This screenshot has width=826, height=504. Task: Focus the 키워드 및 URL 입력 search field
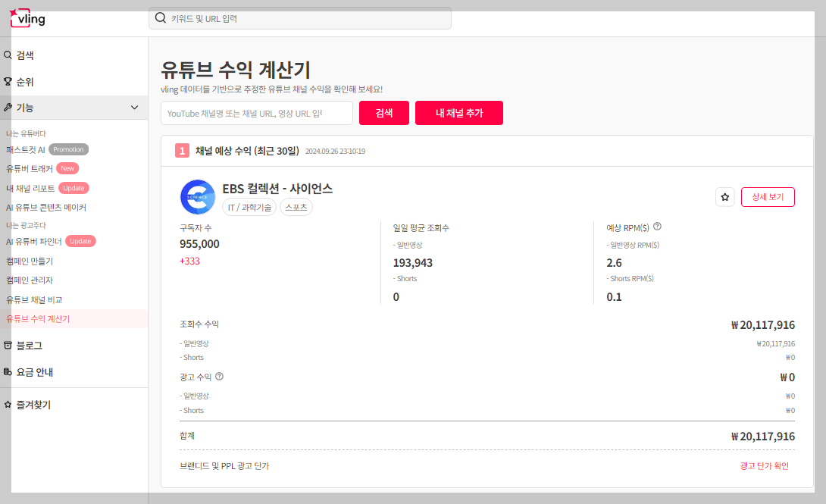click(x=300, y=18)
